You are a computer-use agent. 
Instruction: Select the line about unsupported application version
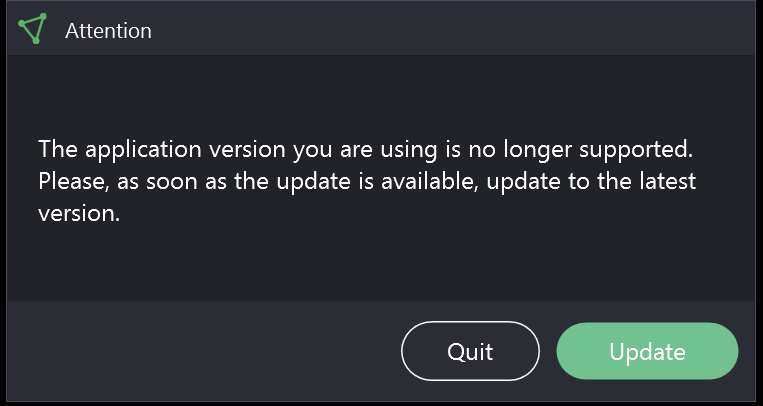(x=365, y=149)
